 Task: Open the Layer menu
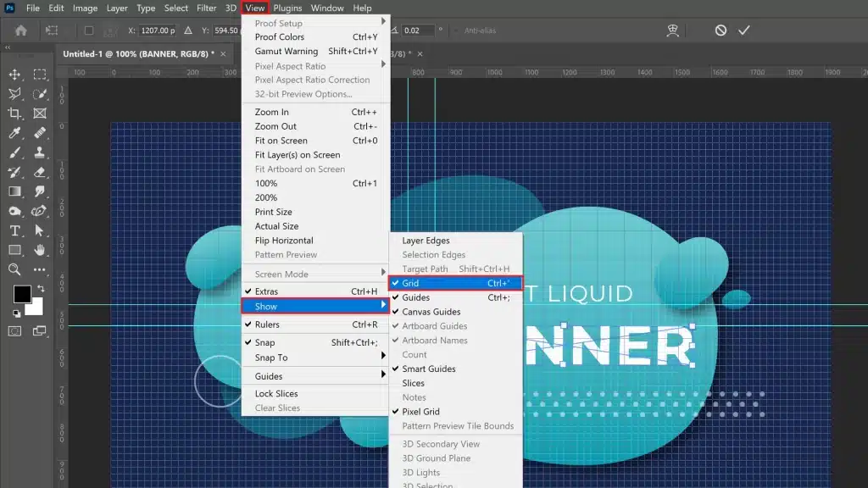pyautogui.click(x=117, y=8)
